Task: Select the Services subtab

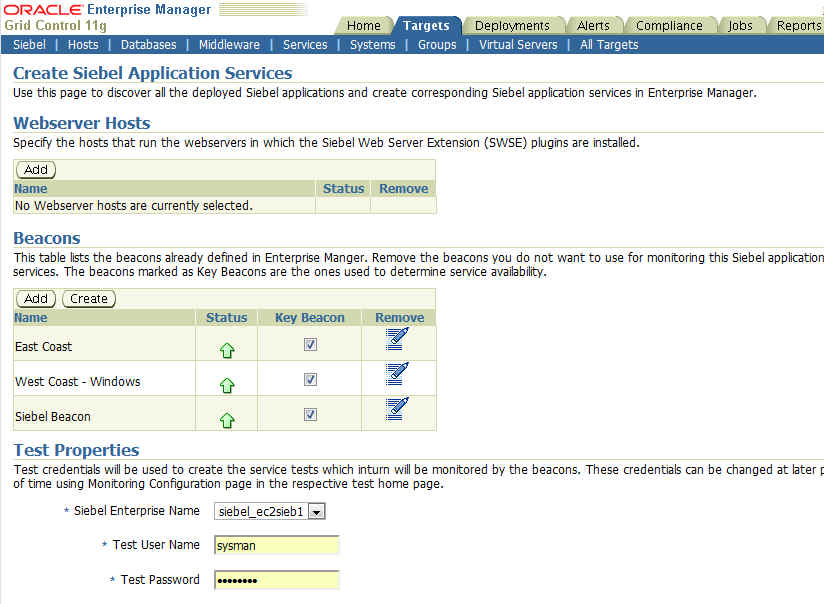Action: pos(305,45)
